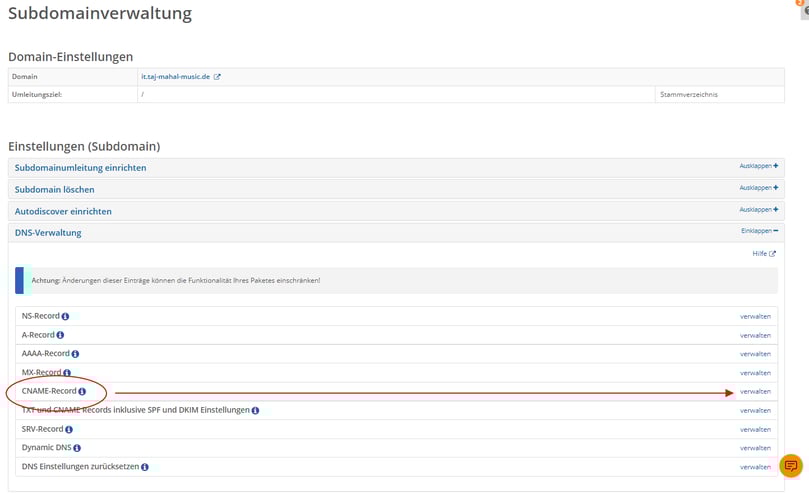Click verwalten for MX-Record
Image resolution: width=809 pixels, height=495 pixels.
[755, 373]
